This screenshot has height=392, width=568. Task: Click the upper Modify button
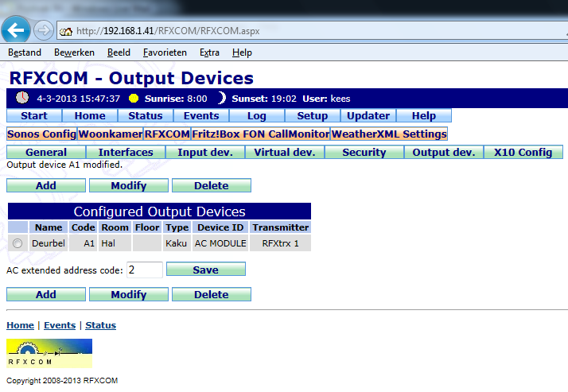click(x=129, y=185)
